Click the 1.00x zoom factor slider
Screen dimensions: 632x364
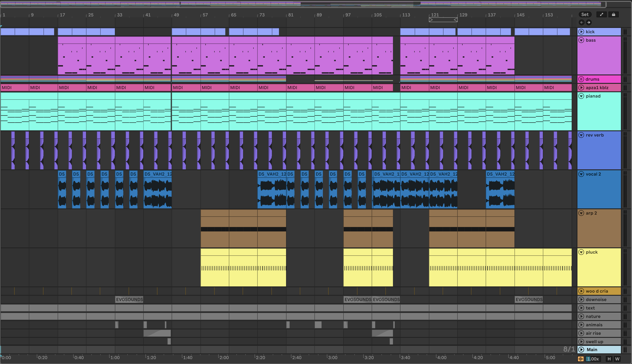coord(593,359)
